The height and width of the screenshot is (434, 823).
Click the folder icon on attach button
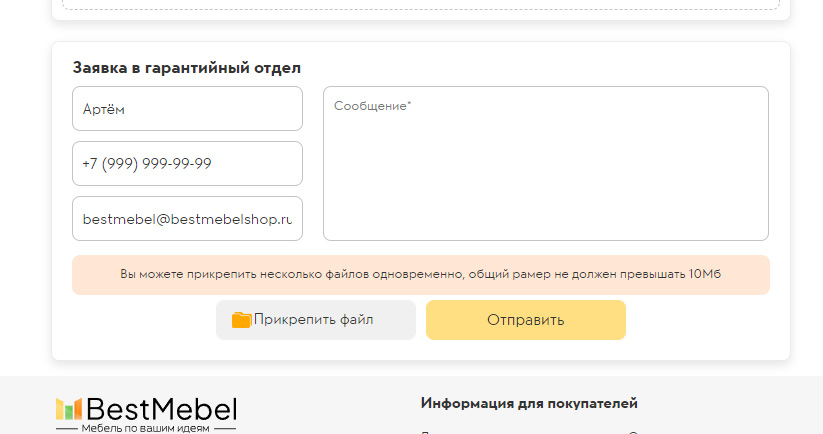pyautogui.click(x=241, y=320)
